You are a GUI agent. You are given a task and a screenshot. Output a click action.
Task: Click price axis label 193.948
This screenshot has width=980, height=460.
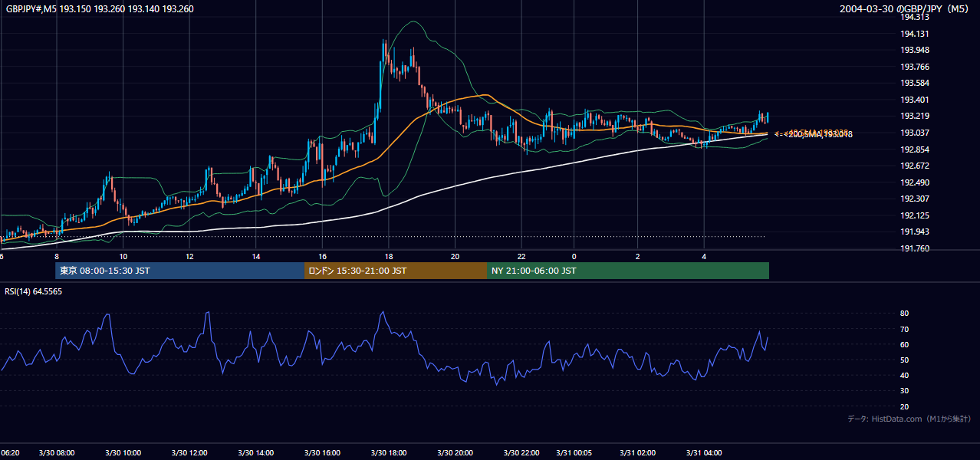(x=915, y=51)
